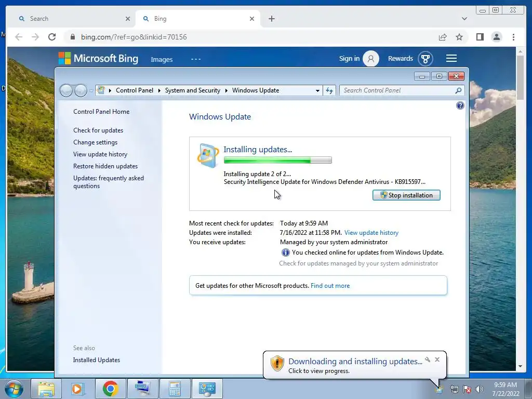Open Restore hidden updates link
Screen dimensions: 532x399
click(x=105, y=166)
